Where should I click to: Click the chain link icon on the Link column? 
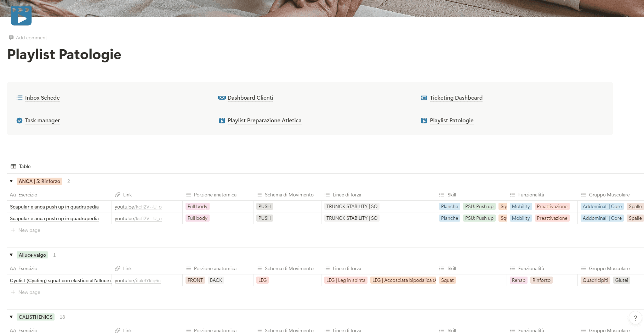(118, 194)
